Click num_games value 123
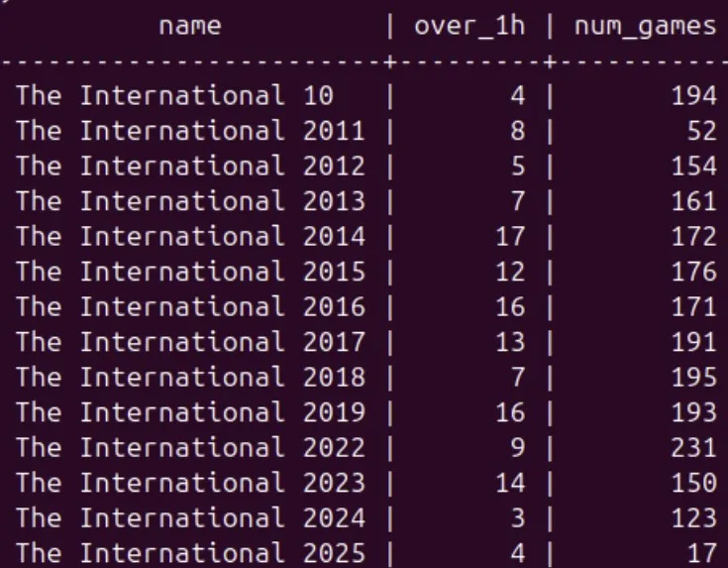The image size is (728, 568). tap(694, 518)
